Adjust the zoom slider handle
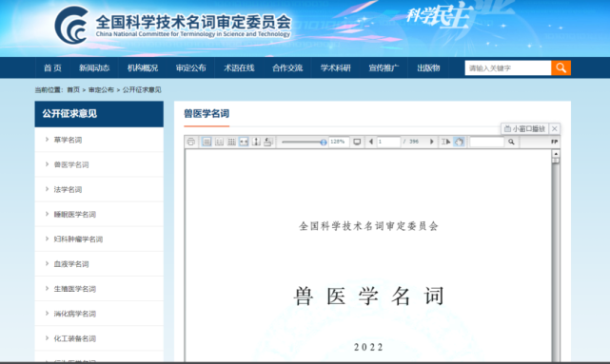This screenshot has height=364, width=610. [x=324, y=143]
